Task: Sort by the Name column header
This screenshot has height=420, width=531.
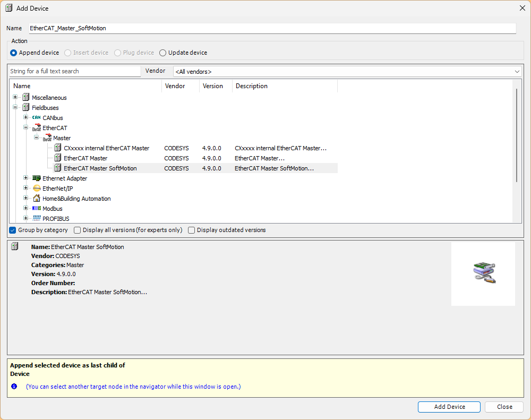Action: (x=85, y=86)
